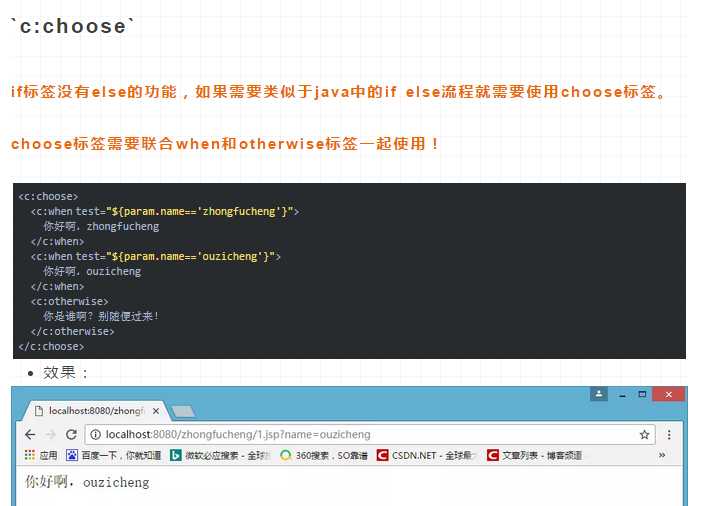Click the `c:choose` heading

[x=72, y=26]
